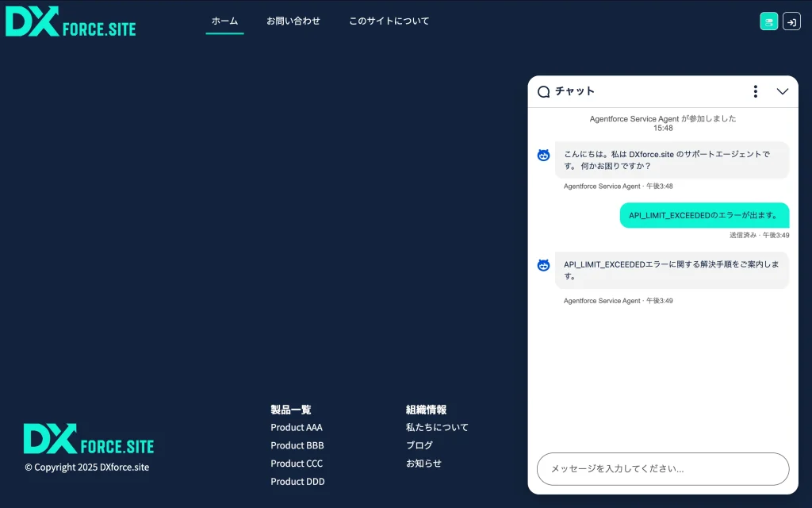Open the お問い合わせ navigation item
The image size is (812, 508).
293,21
